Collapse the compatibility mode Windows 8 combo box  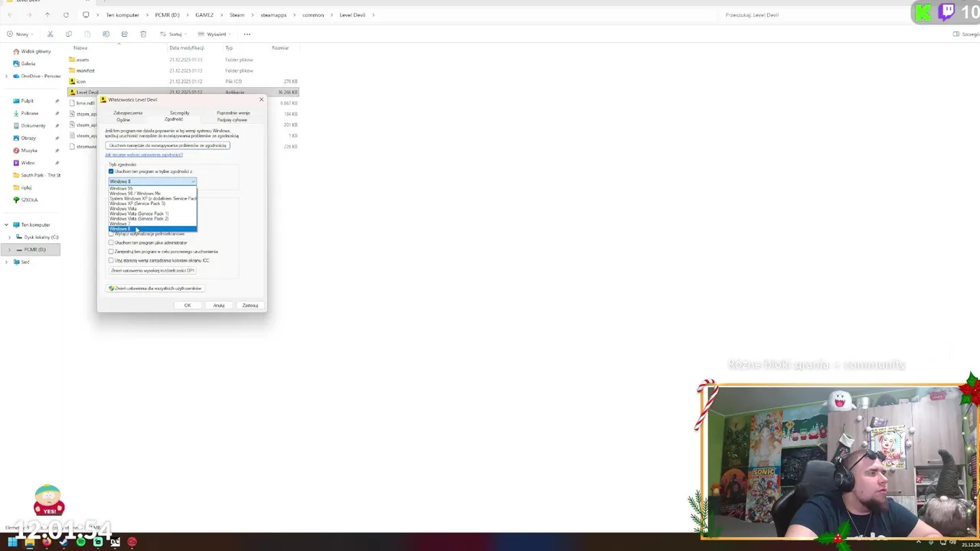[152, 181]
